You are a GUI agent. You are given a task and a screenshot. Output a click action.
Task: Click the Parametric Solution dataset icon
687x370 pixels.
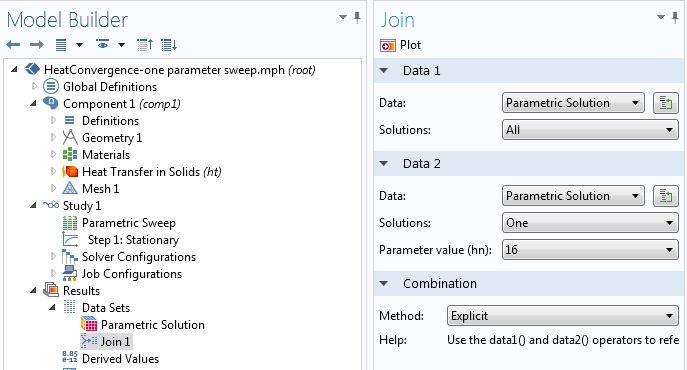coord(89,324)
